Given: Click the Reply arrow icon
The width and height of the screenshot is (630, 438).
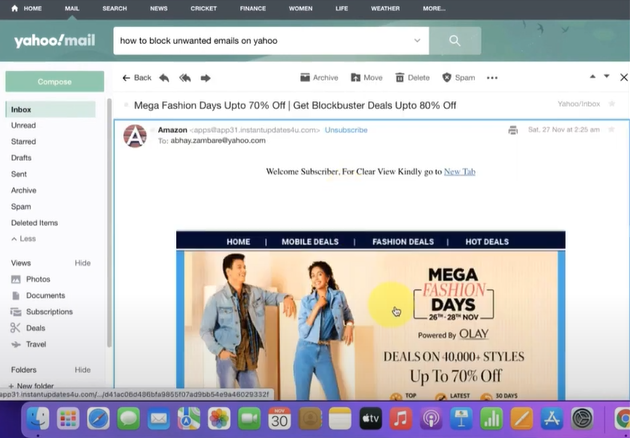Looking at the screenshot, I should 164,78.
